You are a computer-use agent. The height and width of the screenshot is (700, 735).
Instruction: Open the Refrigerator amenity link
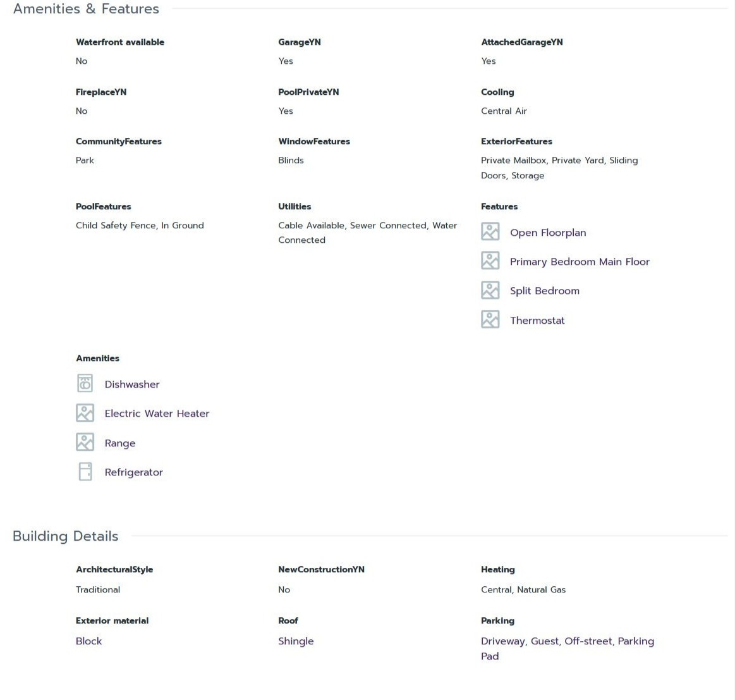pos(133,472)
